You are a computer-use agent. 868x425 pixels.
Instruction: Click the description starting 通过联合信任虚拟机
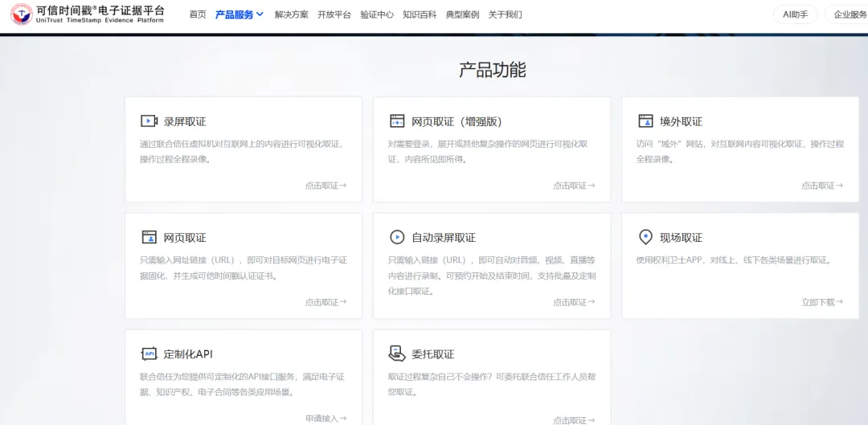point(243,152)
